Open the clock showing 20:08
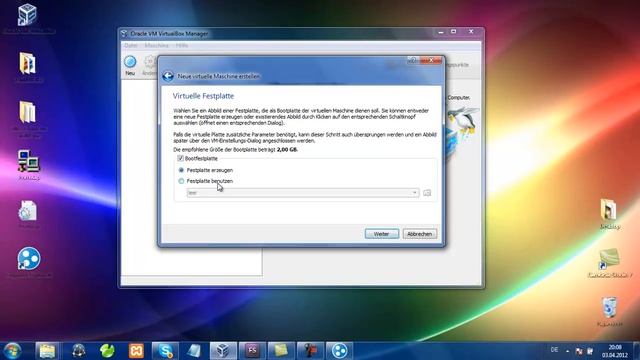The image size is (640, 360). point(615,351)
